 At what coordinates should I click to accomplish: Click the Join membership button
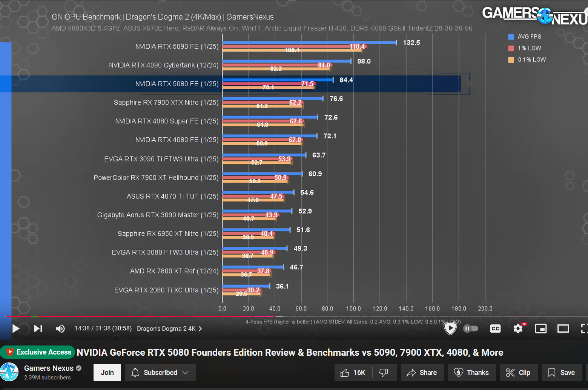point(107,373)
